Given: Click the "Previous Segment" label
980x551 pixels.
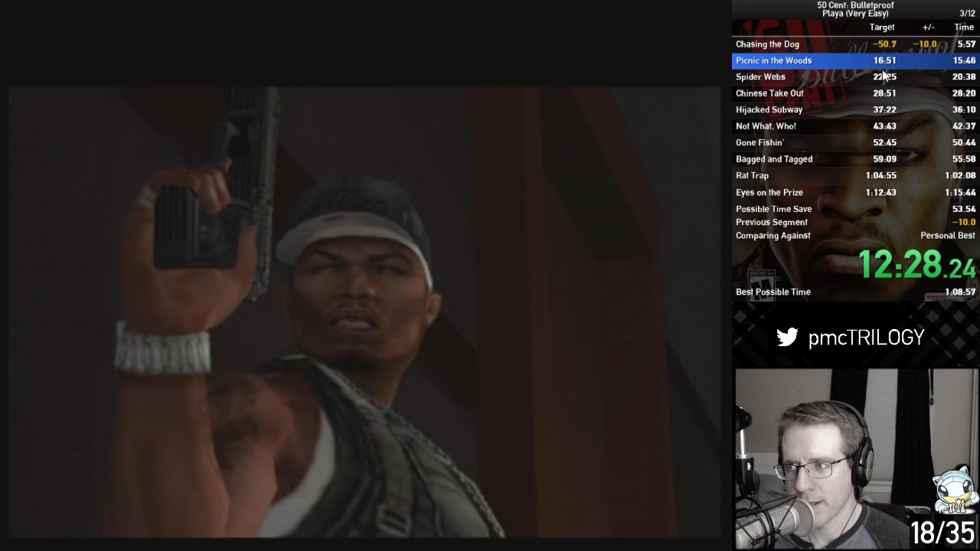Looking at the screenshot, I should [771, 222].
